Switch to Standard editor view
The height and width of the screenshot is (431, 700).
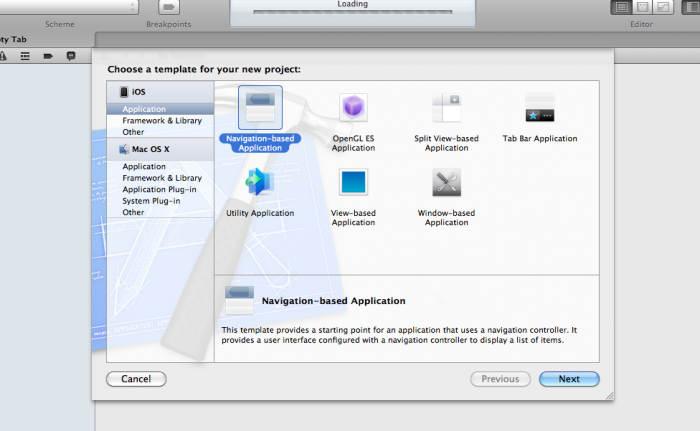point(621,7)
